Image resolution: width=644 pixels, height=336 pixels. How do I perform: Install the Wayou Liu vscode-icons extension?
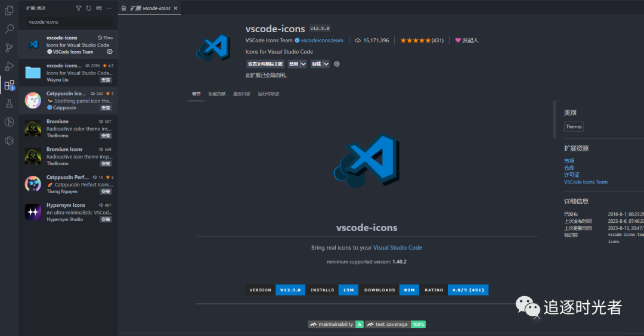[106, 80]
